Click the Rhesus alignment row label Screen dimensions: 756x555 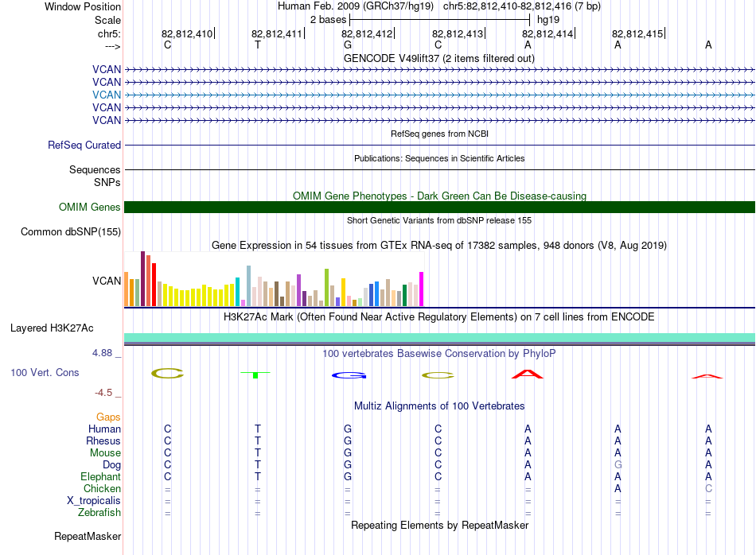(103, 441)
